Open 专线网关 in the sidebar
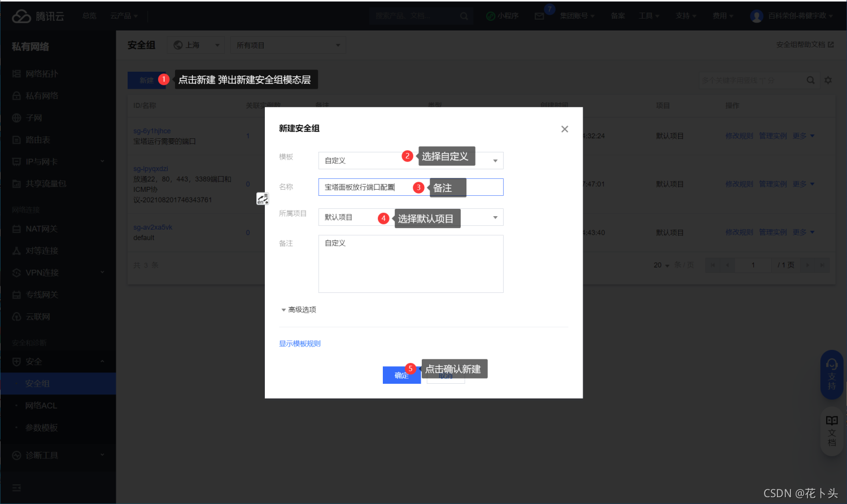 click(x=41, y=295)
